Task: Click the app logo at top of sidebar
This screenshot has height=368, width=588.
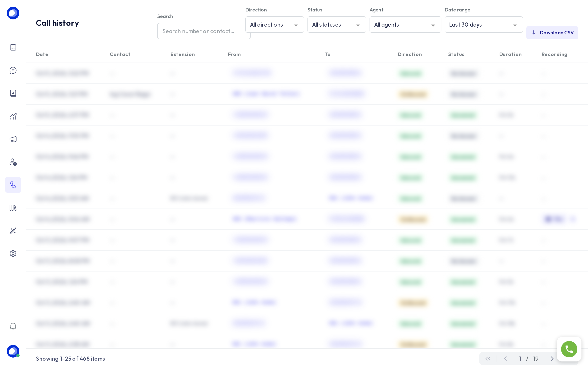Action: pos(13,13)
